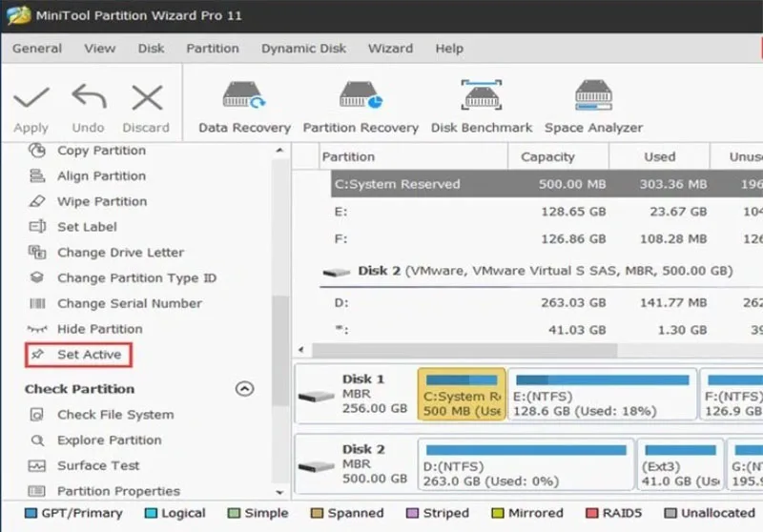Image resolution: width=763 pixels, height=532 pixels.
Task: Select the E: partition row
Action: (x=546, y=212)
